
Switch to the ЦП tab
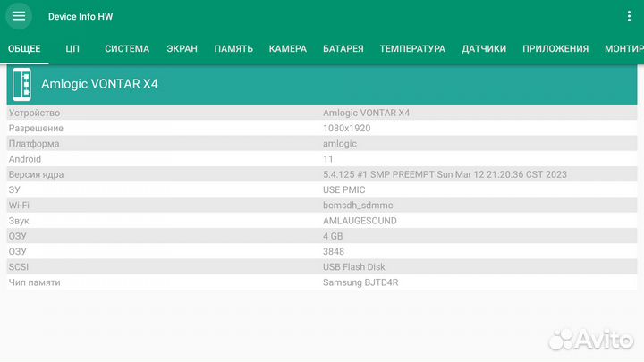(x=72, y=49)
